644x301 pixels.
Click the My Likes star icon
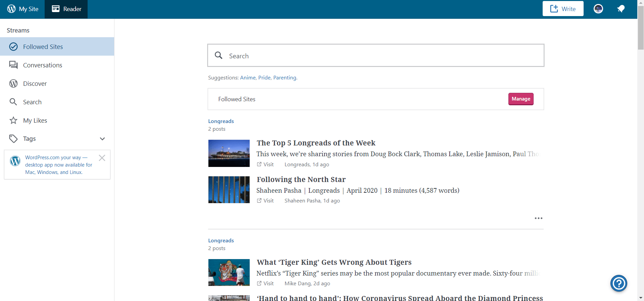(x=13, y=120)
